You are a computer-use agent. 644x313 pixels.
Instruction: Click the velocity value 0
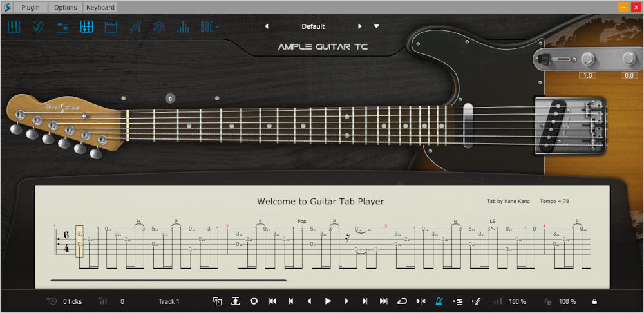(122, 302)
